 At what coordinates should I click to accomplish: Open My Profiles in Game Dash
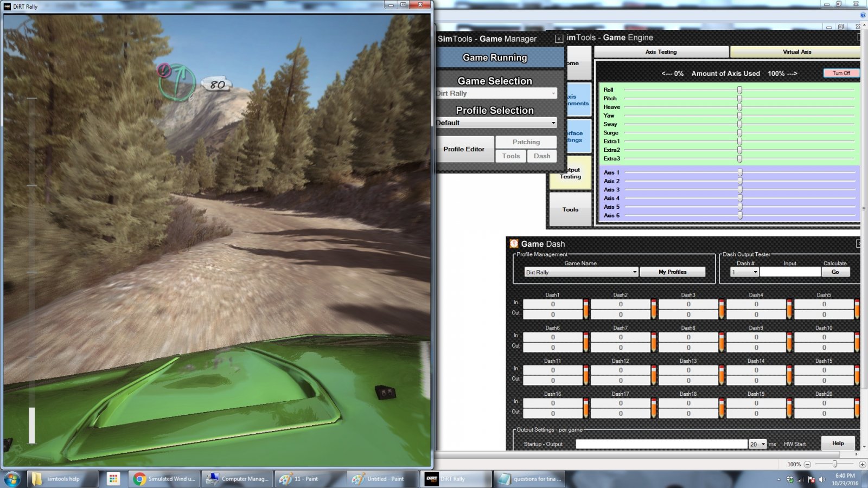[x=673, y=272]
